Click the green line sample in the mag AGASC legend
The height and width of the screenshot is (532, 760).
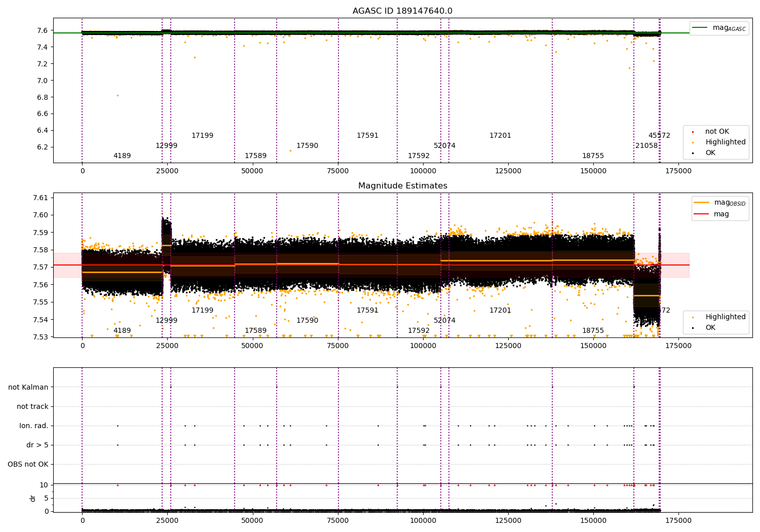tap(700, 28)
